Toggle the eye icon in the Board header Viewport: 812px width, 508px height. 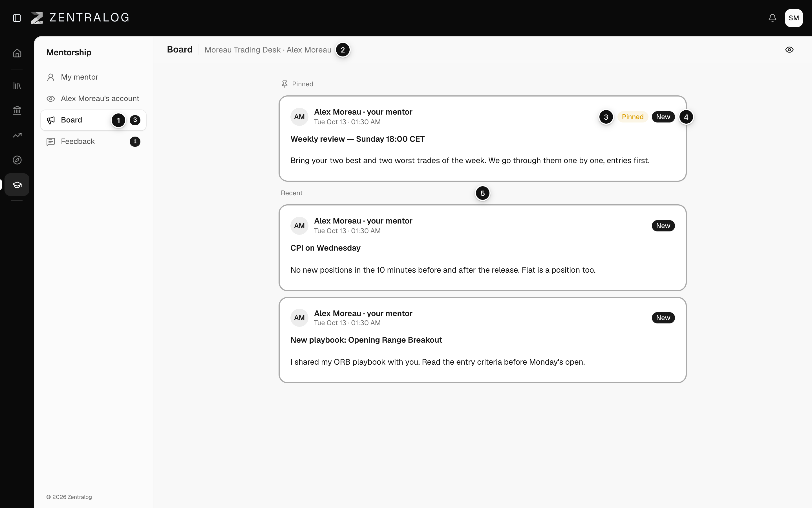point(789,50)
